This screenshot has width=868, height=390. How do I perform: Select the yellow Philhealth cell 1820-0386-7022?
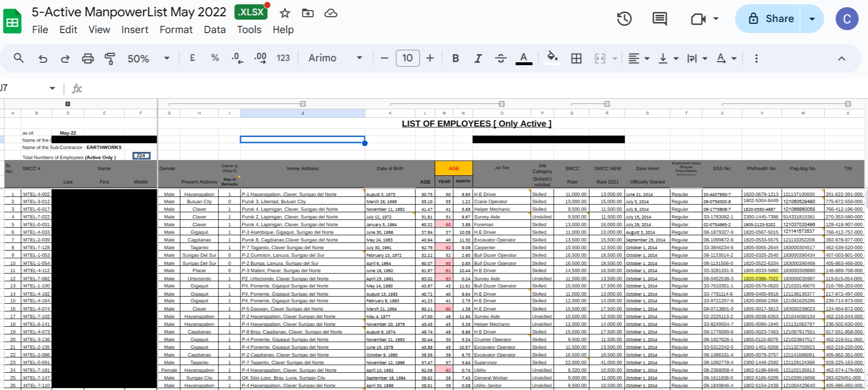761,278
